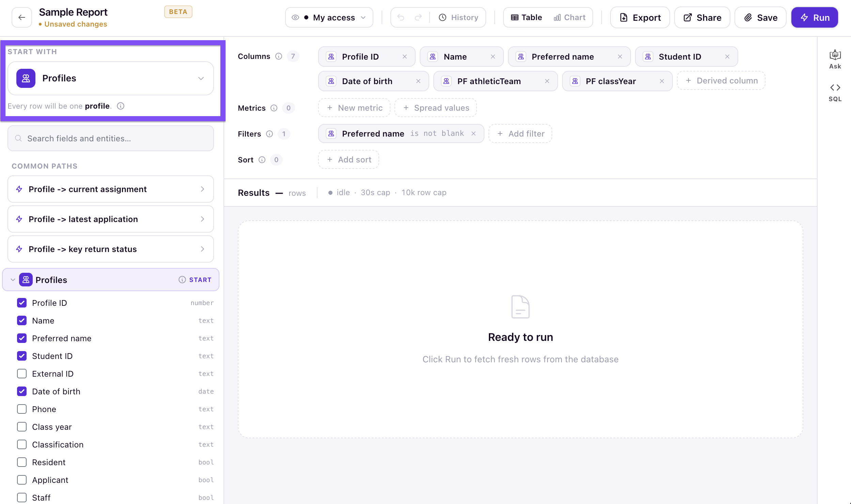Uncheck the Name field checkbox
Screen dimensions: 851x504
point(22,320)
